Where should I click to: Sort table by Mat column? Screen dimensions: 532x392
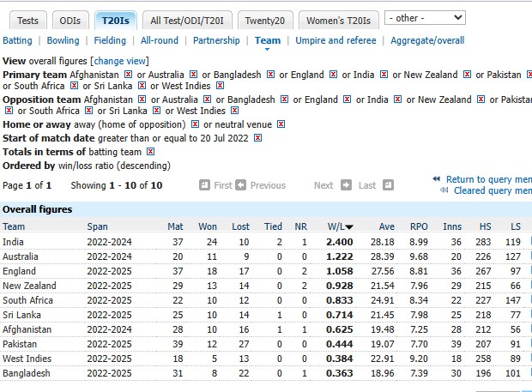(x=175, y=226)
